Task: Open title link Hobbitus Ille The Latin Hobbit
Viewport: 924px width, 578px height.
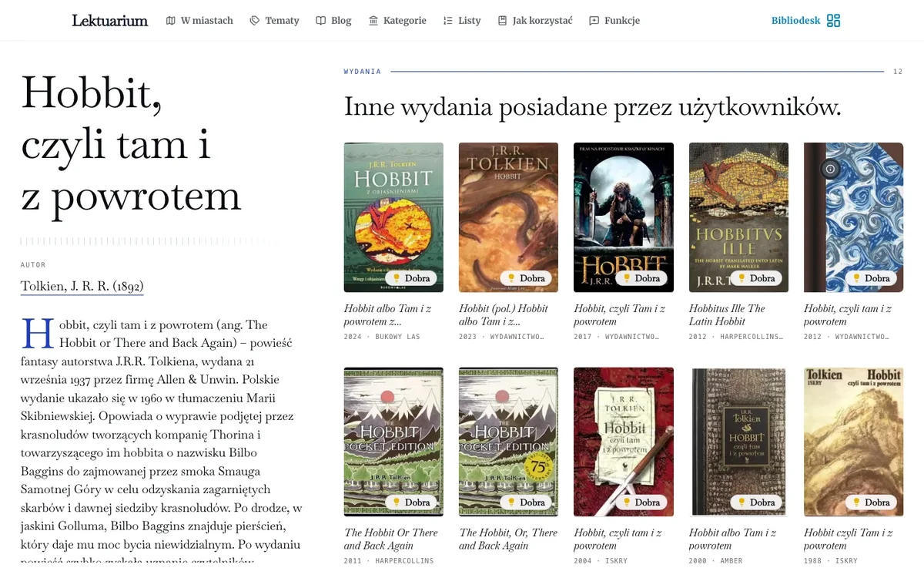Action: click(727, 314)
